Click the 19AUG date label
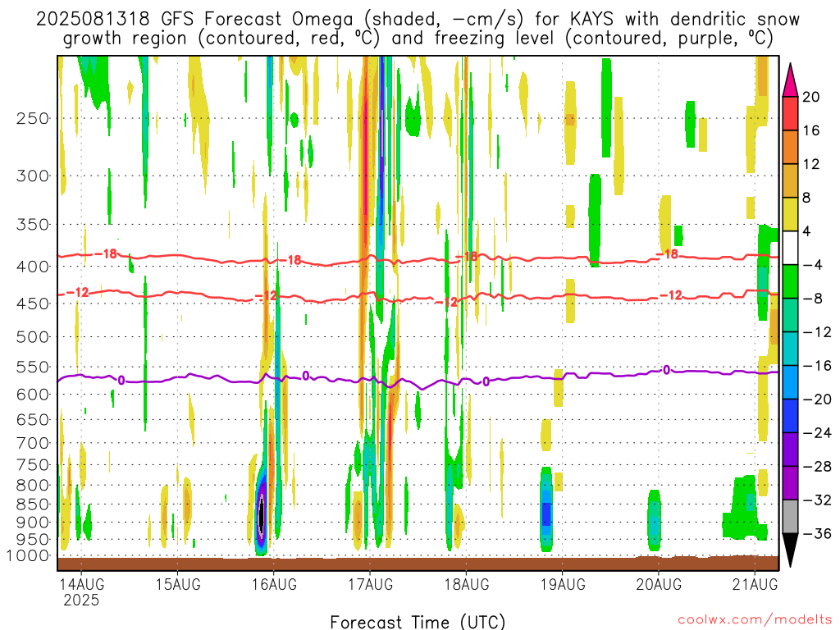Viewport: 840px width, 630px height. click(x=563, y=584)
